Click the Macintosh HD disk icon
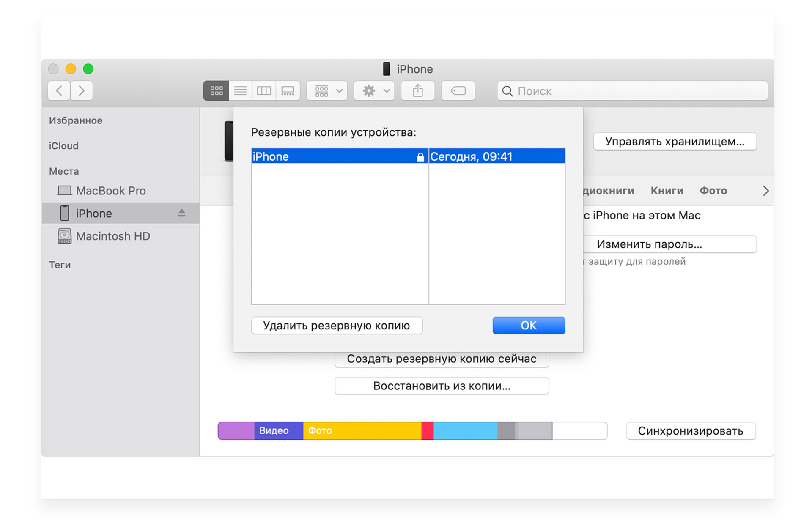Screen dimensions: 812x523 64,236
